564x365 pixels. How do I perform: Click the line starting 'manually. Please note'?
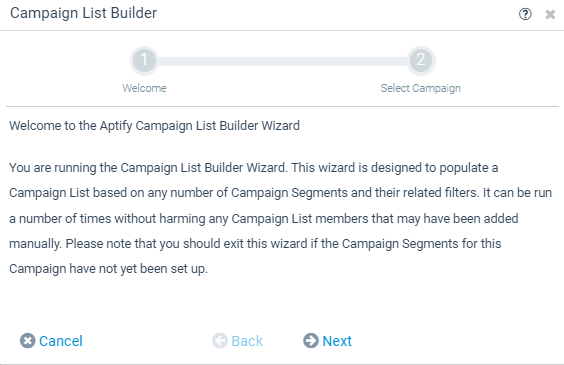click(x=255, y=244)
